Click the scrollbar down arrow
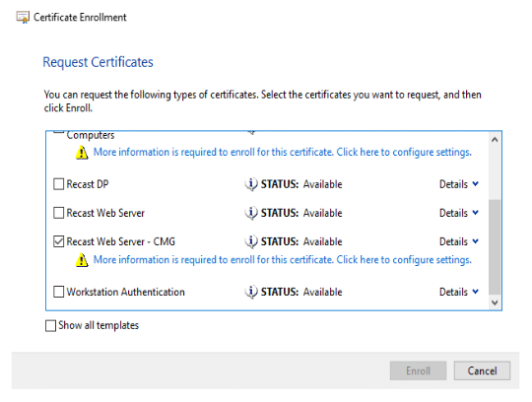Image resolution: width=532 pixels, height=402 pixels. click(495, 302)
